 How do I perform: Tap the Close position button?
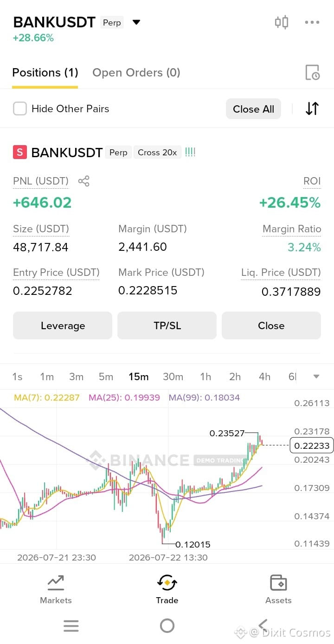pyautogui.click(x=271, y=325)
